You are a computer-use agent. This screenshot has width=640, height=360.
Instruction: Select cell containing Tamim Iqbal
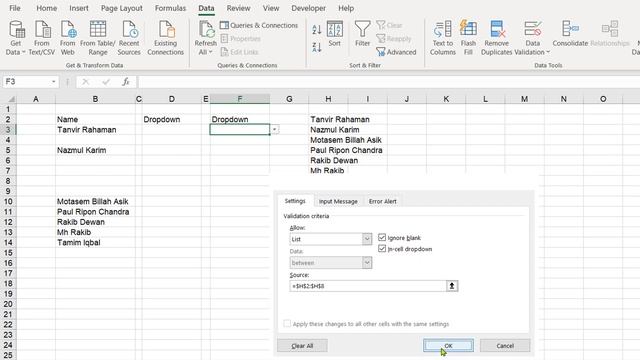click(96, 242)
